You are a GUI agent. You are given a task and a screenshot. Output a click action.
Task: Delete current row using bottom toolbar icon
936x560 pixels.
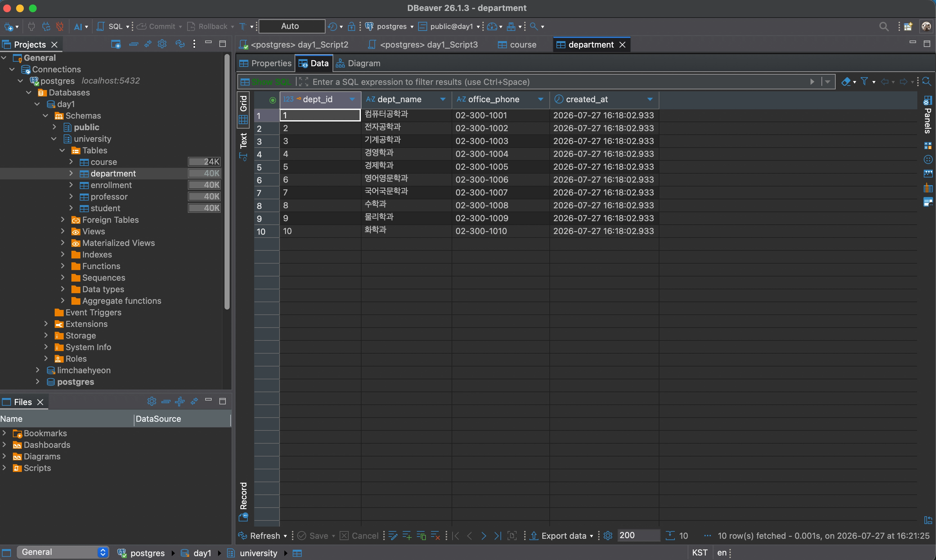[435, 536]
